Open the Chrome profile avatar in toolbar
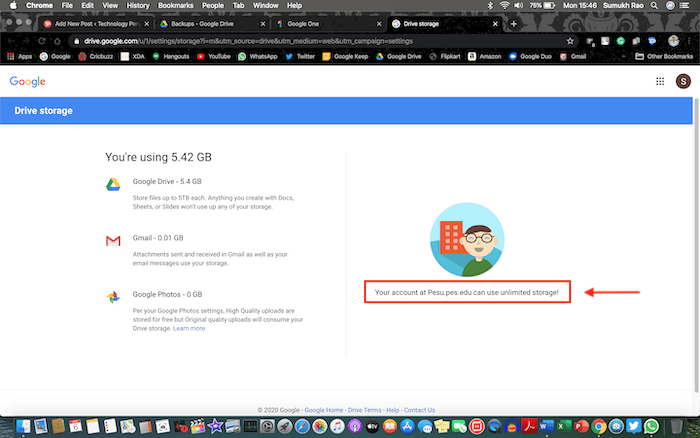 pos(674,41)
